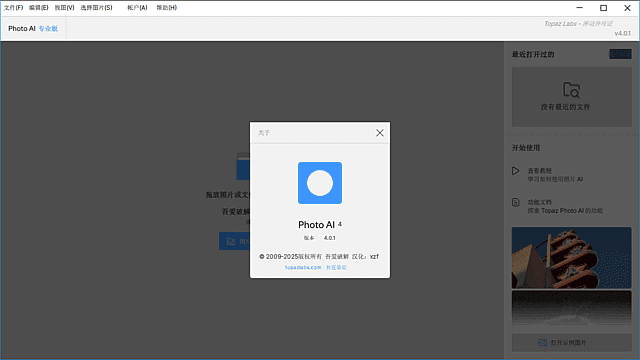
Task: Select the dark sample image thumbnail
Action: (x=571, y=308)
